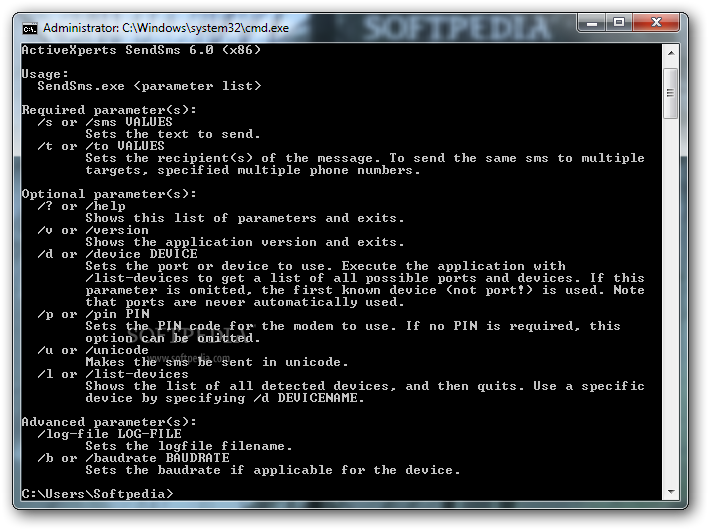Click the vertical scrollbar thumb
Screen dimensions: 709x530
[x=671, y=93]
